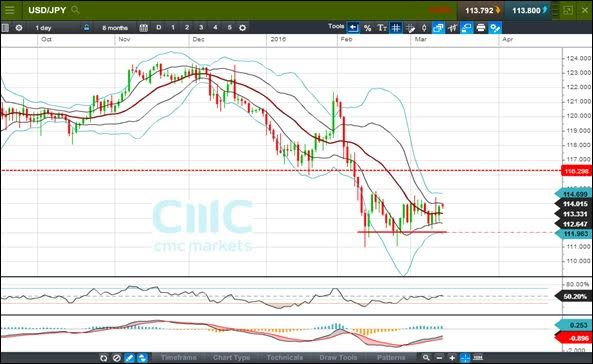Viewport: 593px width, 364px height.
Task: Select the percentage scale tool
Action: pos(367,28)
